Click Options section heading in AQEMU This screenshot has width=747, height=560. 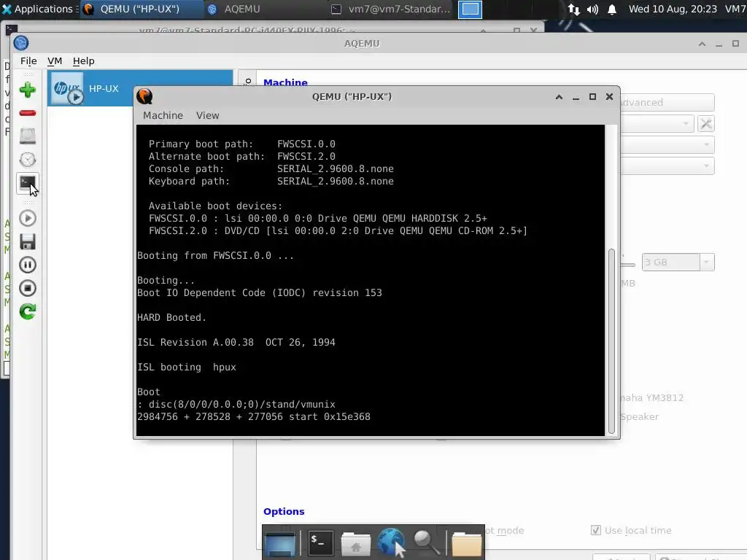pyautogui.click(x=284, y=511)
